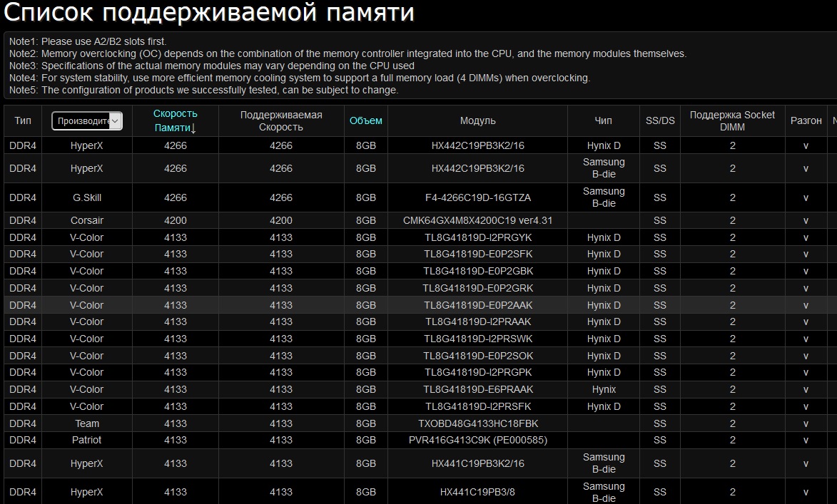Image resolution: width=837 pixels, height=504 pixels.
Task: Select module TL8G41819D-I2PRSFK
Action: (x=478, y=406)
